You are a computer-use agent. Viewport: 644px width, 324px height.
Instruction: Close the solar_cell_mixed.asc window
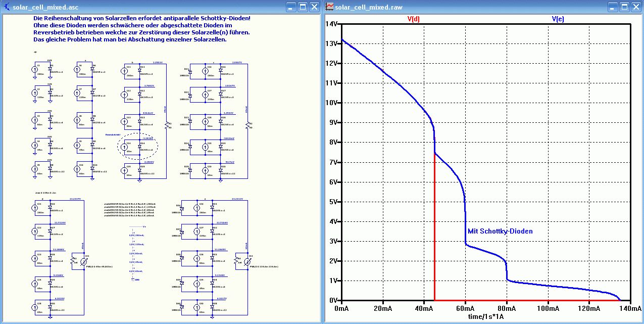pos(314,7)
